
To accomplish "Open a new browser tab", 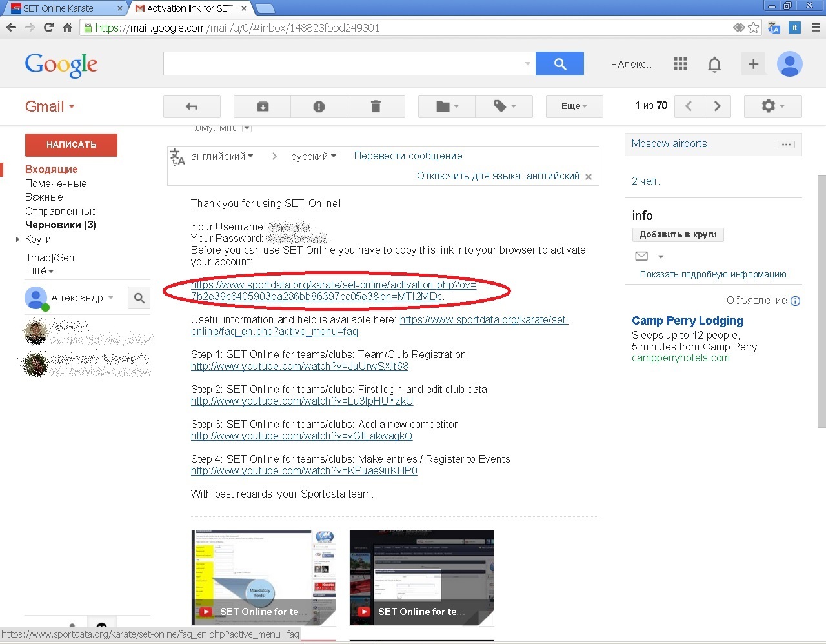I will click(x=265, y=8).
